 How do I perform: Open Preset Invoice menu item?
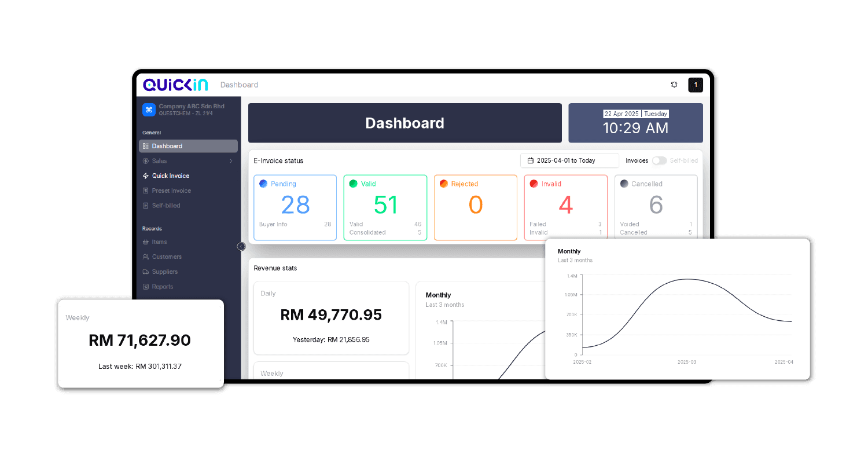[171, 191]
